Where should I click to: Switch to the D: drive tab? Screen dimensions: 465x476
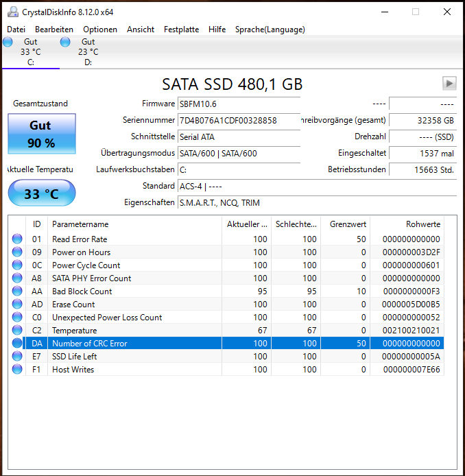(88, 52)
